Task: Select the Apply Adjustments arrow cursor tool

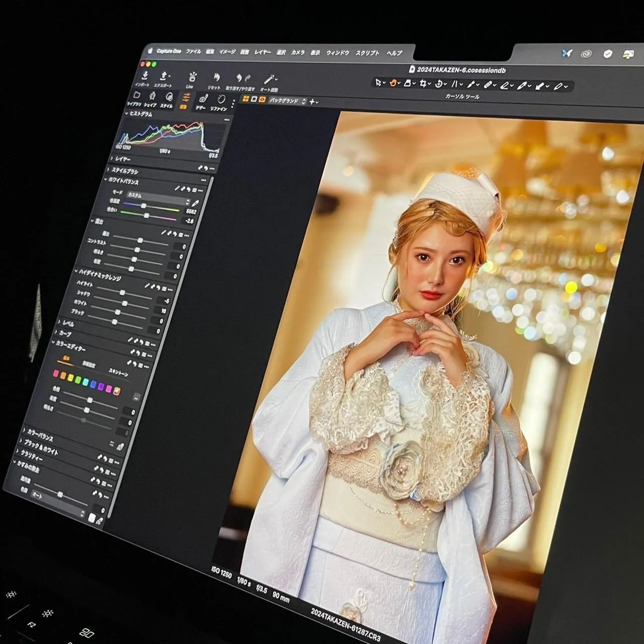Action: click(540, 87)
